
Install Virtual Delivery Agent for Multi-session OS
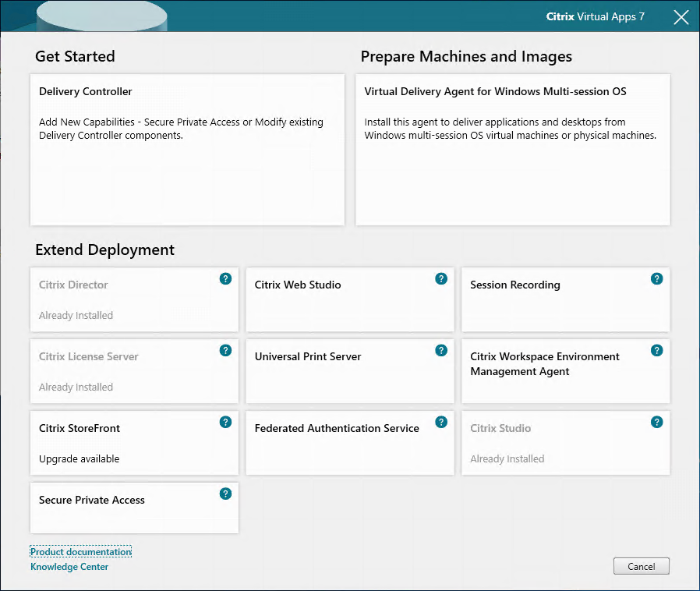(512, 150)
